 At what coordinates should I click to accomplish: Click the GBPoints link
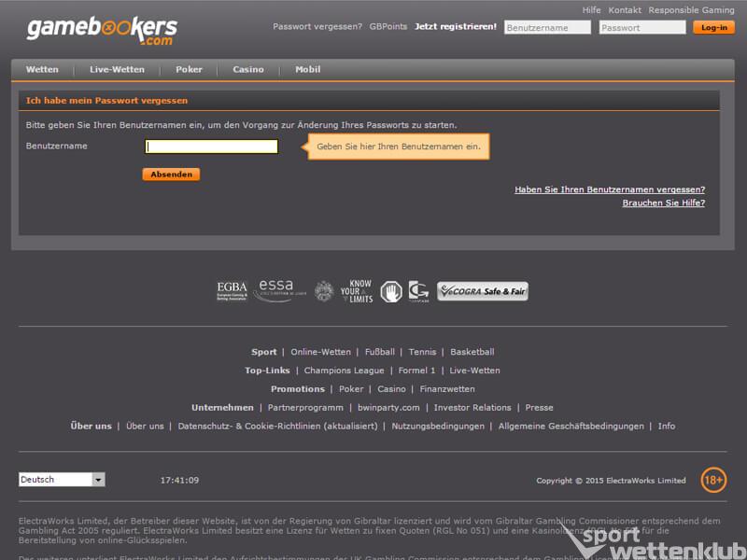[388, 27]
